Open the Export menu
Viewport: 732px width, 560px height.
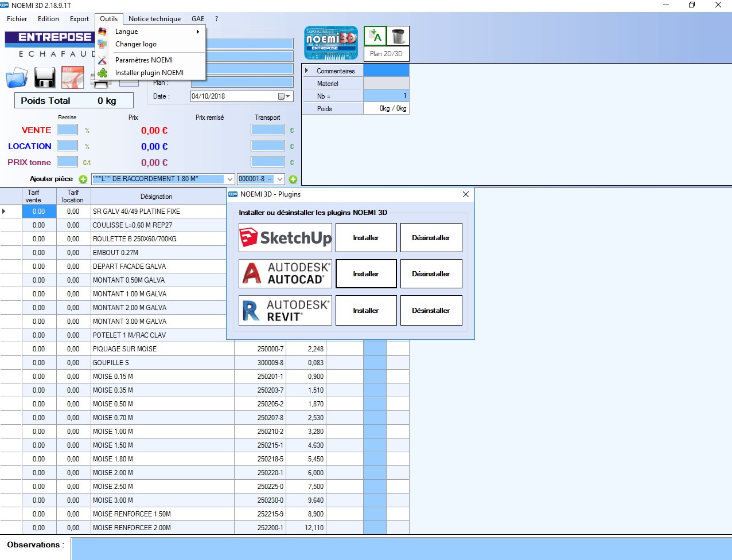point(80,19)
